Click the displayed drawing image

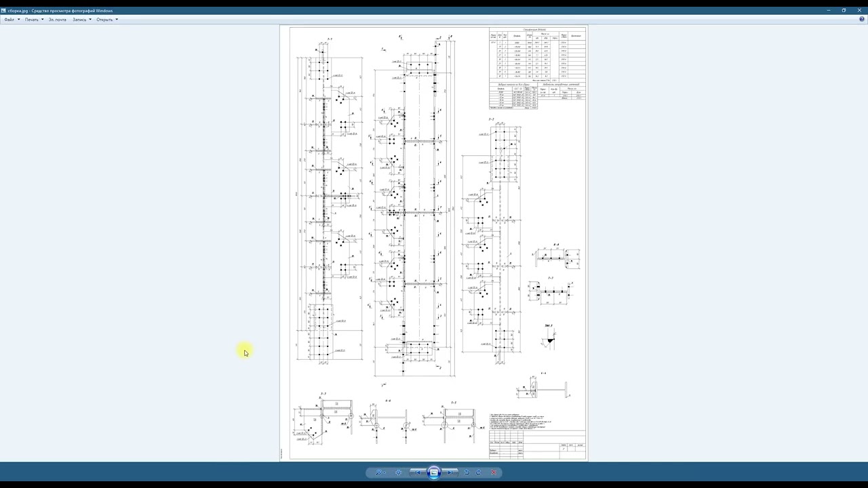pos(434,243)
